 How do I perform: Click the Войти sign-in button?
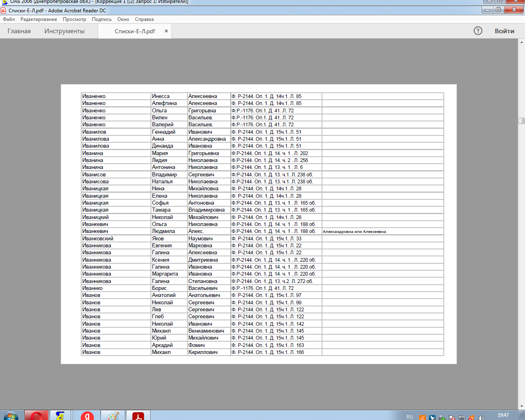click(504, 31)
